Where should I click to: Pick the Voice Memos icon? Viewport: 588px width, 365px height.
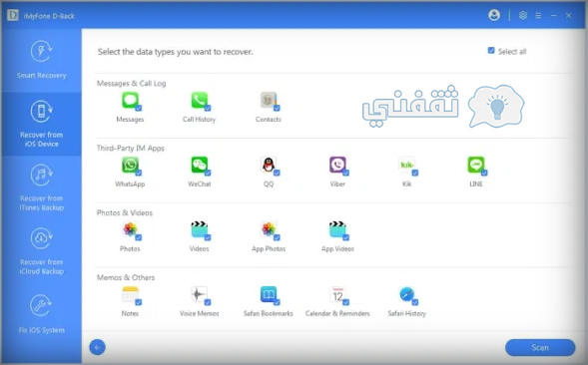pos(199,294)
